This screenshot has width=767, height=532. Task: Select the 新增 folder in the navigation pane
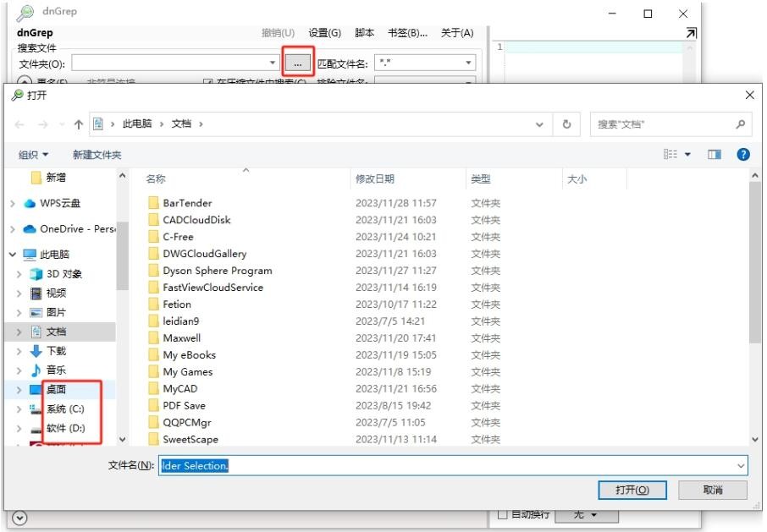coord(56,178)
